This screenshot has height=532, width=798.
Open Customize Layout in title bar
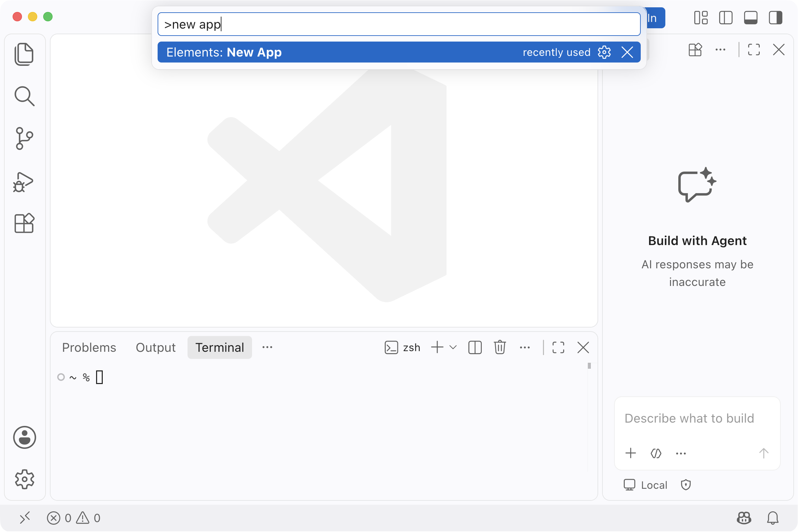tap(701, 18)
